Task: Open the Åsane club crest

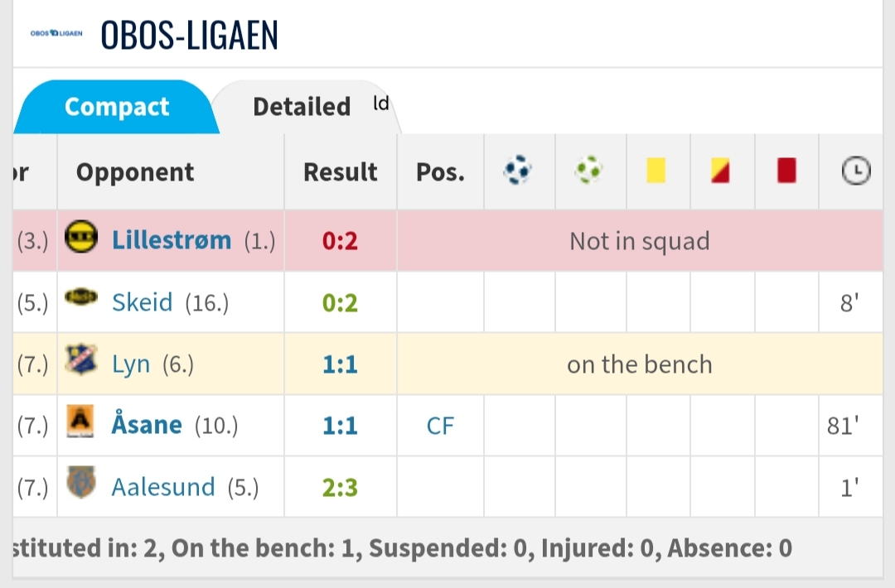Action: (80, 421)
